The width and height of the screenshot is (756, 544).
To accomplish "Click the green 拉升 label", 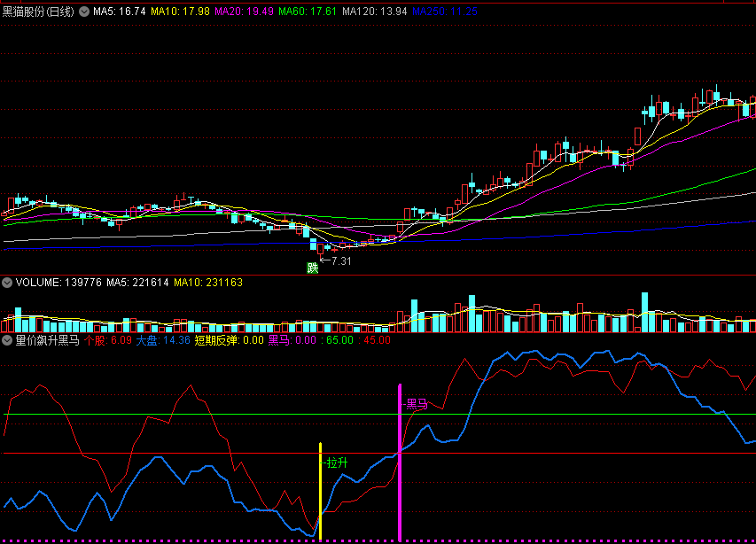I will 337,463.
